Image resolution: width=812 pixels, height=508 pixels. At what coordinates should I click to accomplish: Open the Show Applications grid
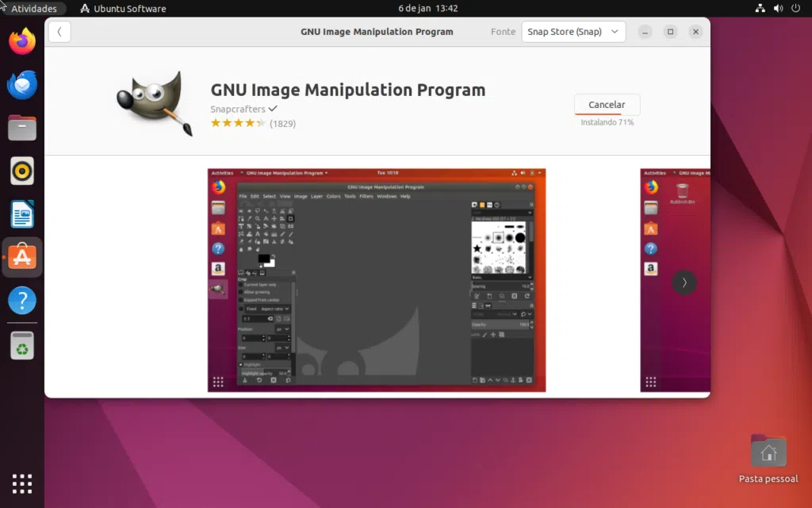coord(21,483)
